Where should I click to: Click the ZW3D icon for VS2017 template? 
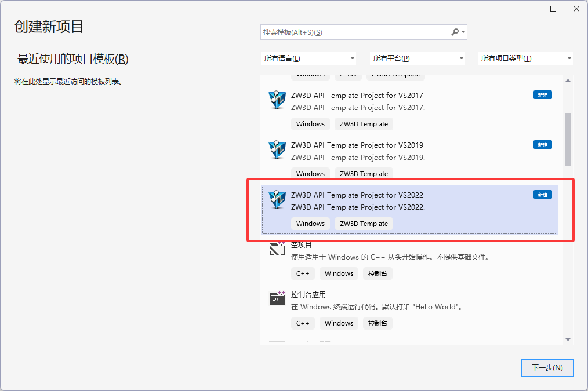point(277,100)
